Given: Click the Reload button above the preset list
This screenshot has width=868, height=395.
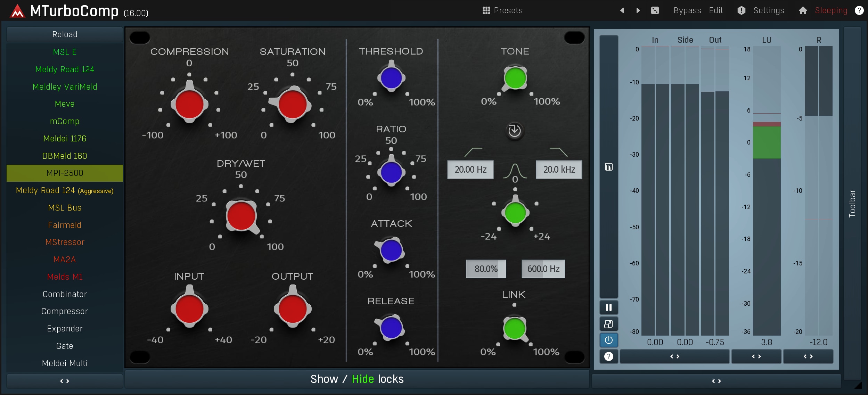Looking at the screenshot, I should click(x=65, y=34).
